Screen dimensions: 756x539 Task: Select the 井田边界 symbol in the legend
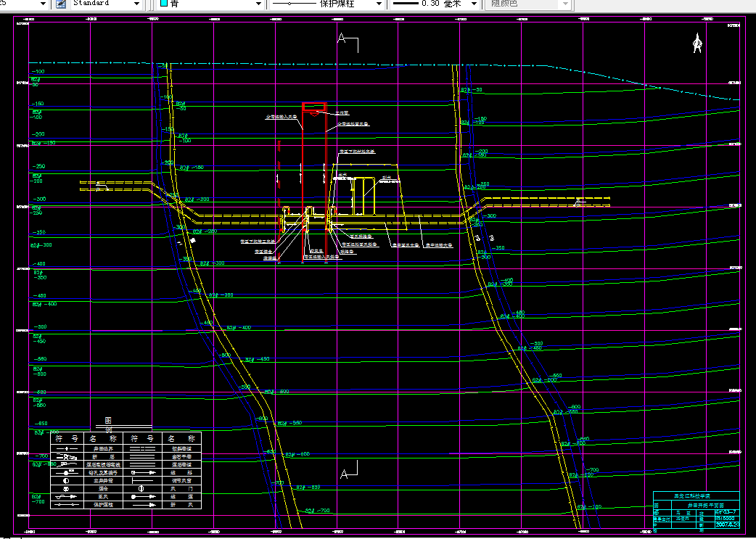coord(67,449)
